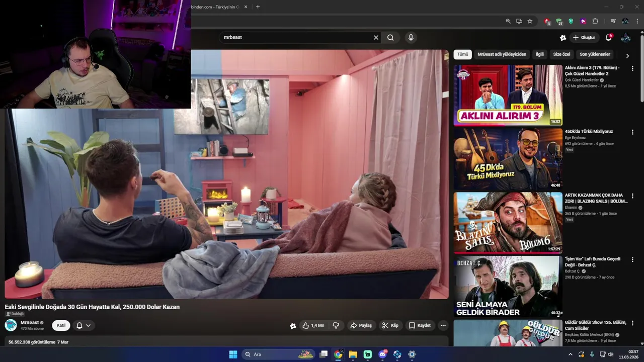The image size is (644, 362).
Task: Open Blazing Sails Bölüm 6 thumbnail
Action: point(508,223)
